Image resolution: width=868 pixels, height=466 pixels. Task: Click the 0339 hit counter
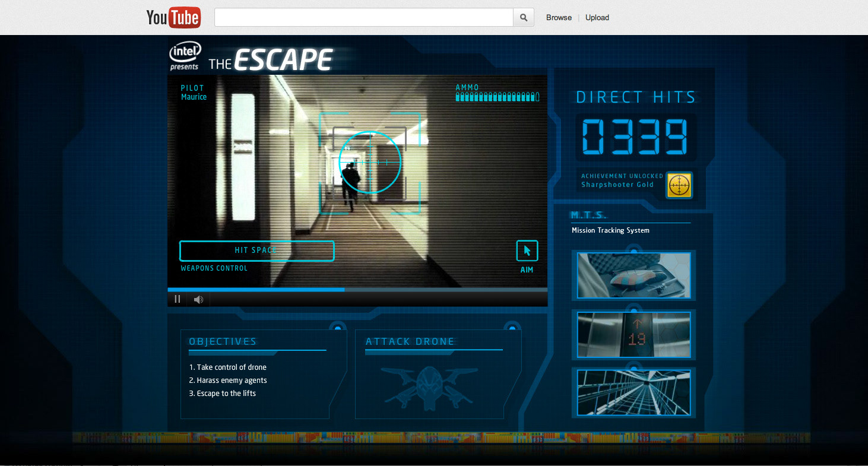pos(635,137)
